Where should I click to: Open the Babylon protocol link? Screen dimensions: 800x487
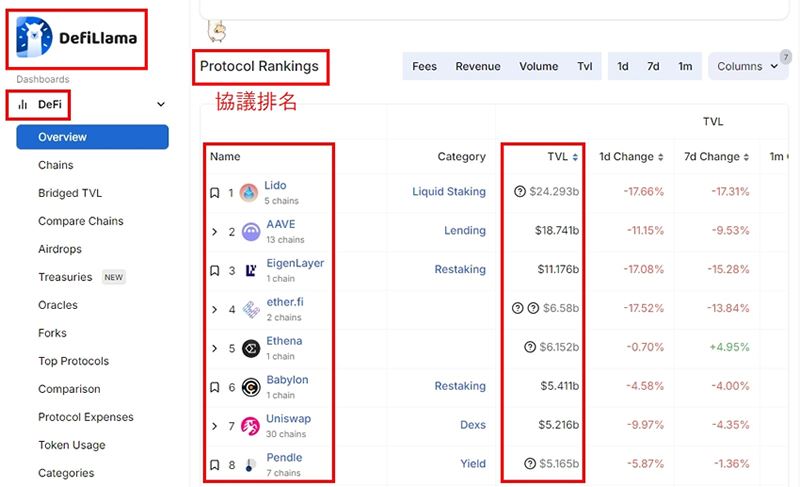(x=287, y=380)
